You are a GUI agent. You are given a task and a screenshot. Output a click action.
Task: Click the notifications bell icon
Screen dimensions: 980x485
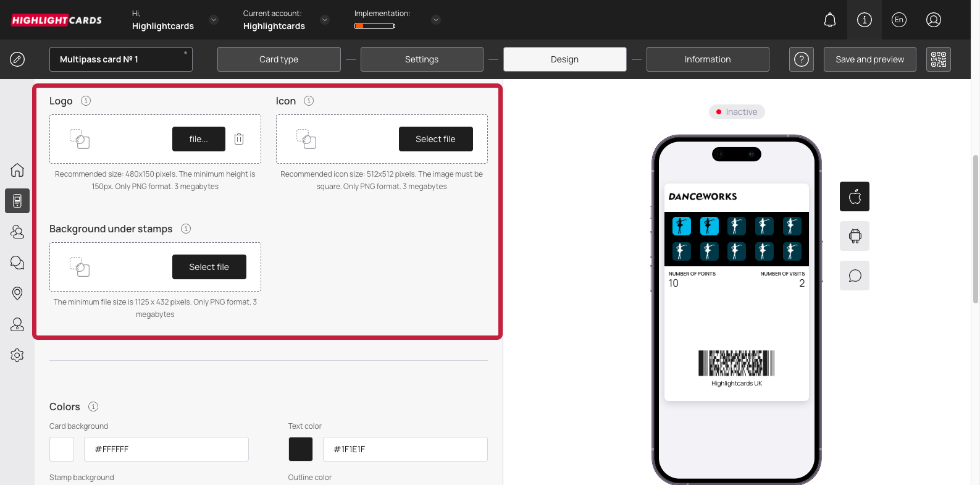pyautogui.click(x=830, y=20)
